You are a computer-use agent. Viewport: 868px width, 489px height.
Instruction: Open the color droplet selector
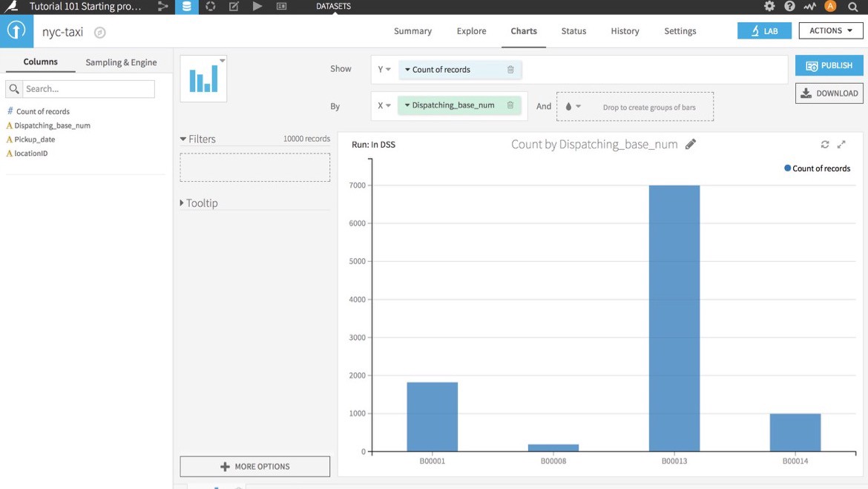point(572,106)
